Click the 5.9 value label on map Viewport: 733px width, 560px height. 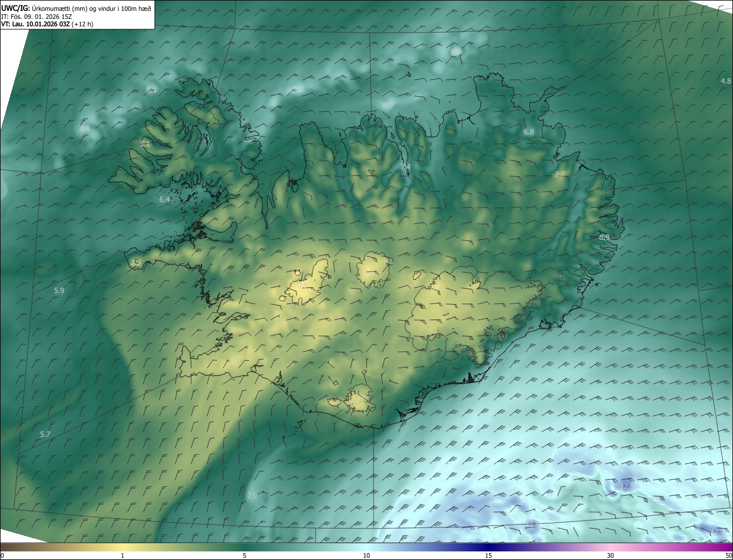click(59, 290)
